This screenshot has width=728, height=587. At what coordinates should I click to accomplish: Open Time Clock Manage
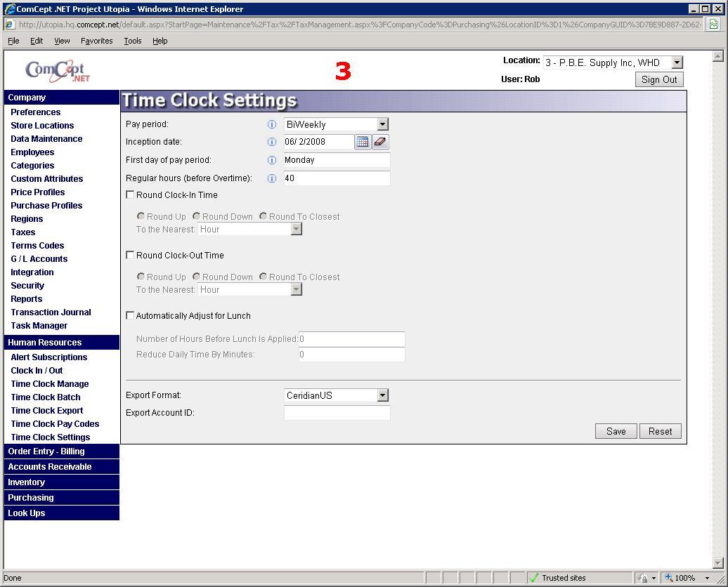(x=50, y=384)
